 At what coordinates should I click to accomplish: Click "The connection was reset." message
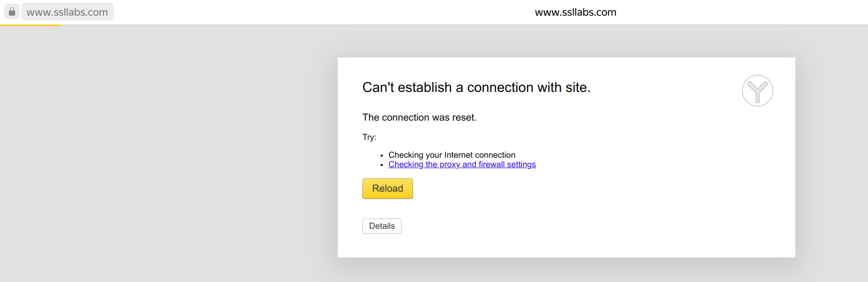pyautogui.click(x=419, y=118)
